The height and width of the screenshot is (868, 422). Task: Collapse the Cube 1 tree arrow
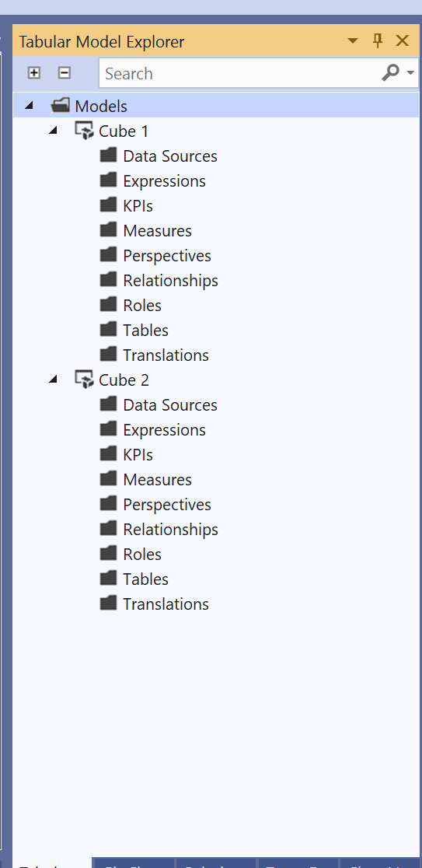pyautogui.click(x=54, y=131)
